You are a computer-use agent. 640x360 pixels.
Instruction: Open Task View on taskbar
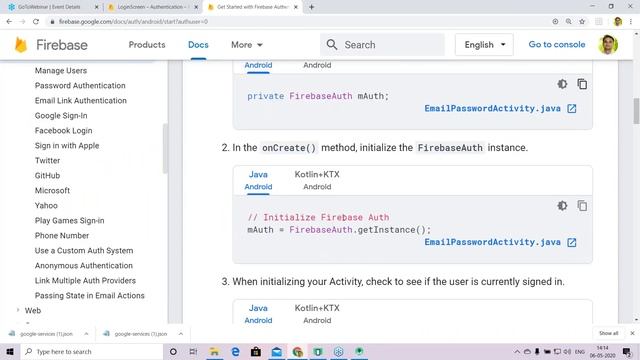pos(193,351)
